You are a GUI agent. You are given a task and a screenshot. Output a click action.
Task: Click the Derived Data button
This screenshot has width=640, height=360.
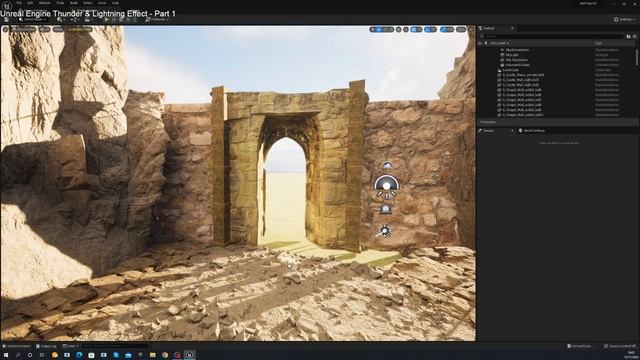tap(579, 346)
